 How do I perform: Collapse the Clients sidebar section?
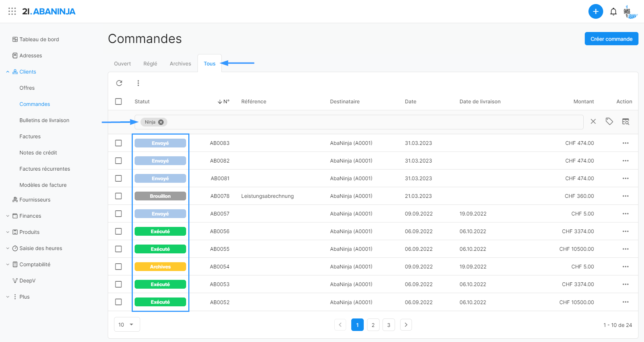pyautogui.click(x=8, y=72)
